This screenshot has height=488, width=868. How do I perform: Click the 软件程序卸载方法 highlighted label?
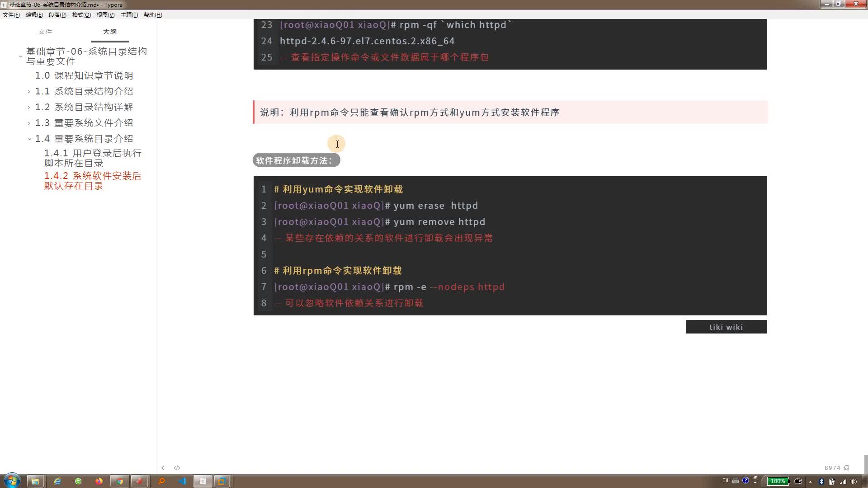tap(296, 160)
